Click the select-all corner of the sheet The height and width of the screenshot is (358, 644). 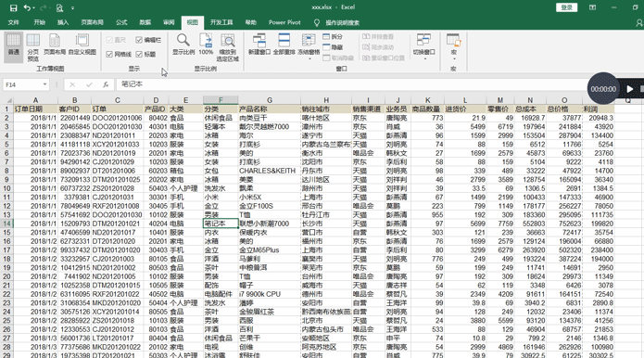click(7, 100)
